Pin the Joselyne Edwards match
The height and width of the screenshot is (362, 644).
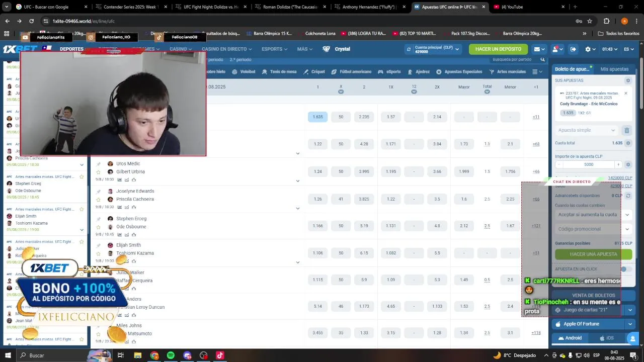pyautogui.click(x=99, y=192)
